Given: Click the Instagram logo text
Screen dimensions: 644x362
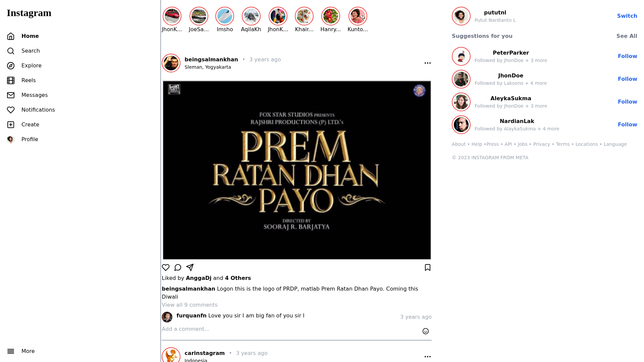Looking at the screenshot, I should 29,13.
